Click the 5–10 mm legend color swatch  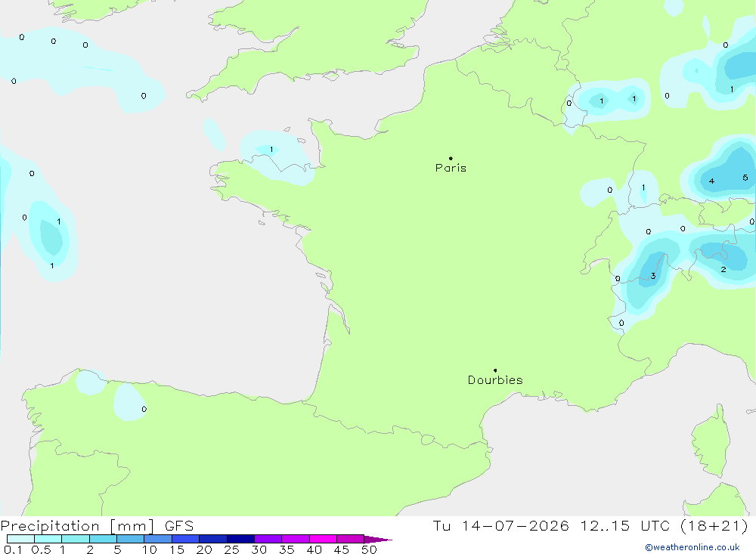click(x=131, y=539)
